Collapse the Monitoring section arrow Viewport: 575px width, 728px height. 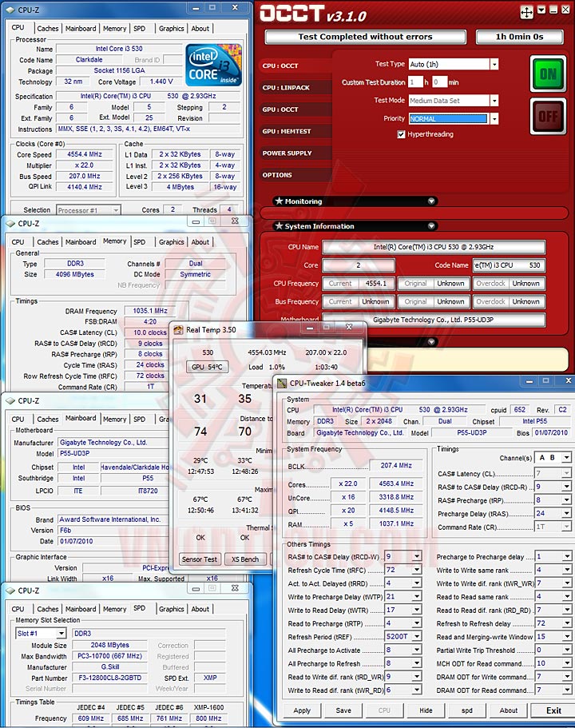point(431,201)
